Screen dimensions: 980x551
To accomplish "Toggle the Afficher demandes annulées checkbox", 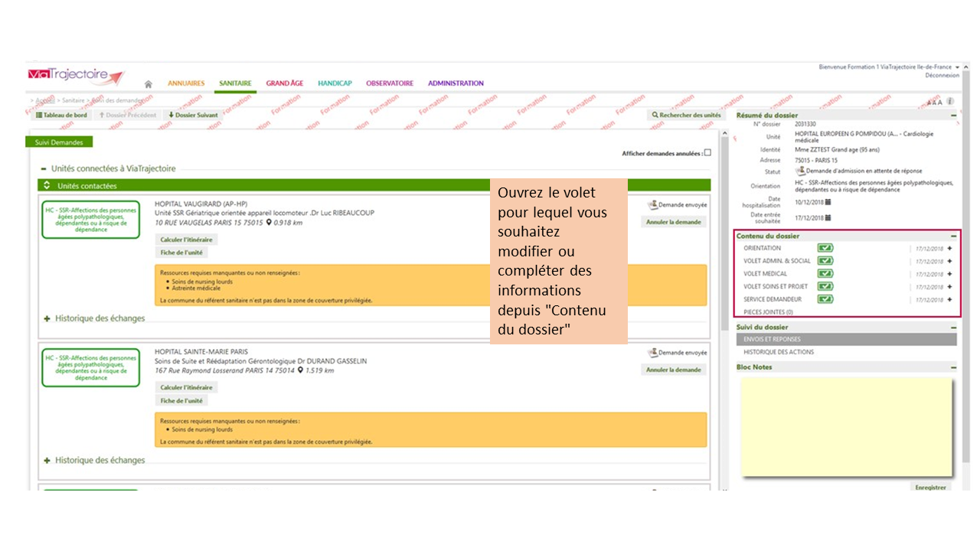I will (707, 153).
